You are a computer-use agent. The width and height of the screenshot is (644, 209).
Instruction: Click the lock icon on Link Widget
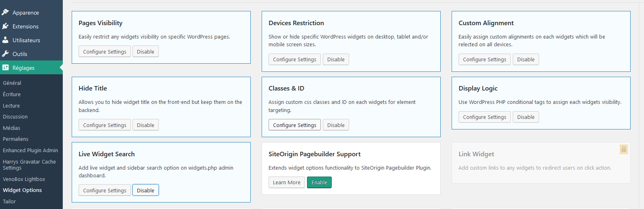click(x=624, y=149)
